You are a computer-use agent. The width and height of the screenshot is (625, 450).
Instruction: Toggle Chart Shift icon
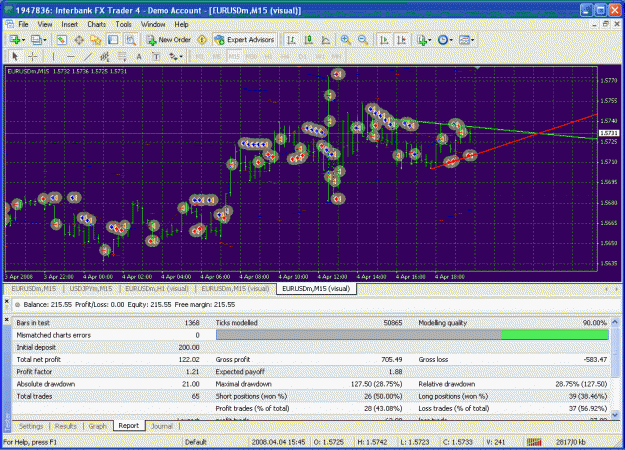[401, 40]
